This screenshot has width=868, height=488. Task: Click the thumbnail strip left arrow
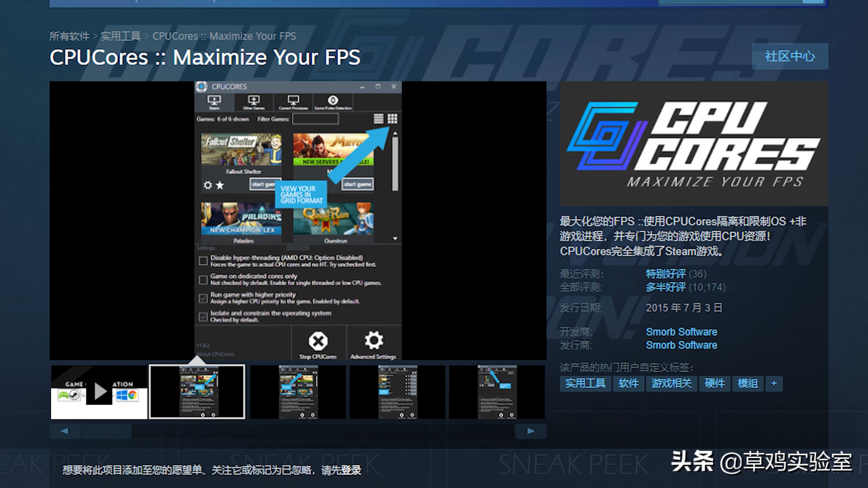click(x=65, y=431)
